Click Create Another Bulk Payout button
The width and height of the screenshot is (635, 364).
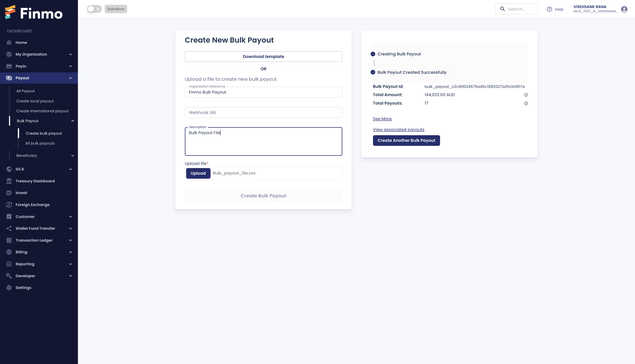click(x=406, y=140)
